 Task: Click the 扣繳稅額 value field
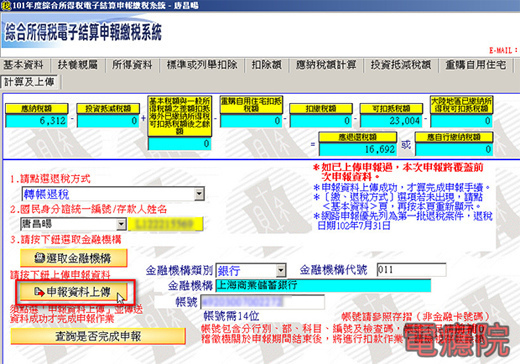point(321,121)
